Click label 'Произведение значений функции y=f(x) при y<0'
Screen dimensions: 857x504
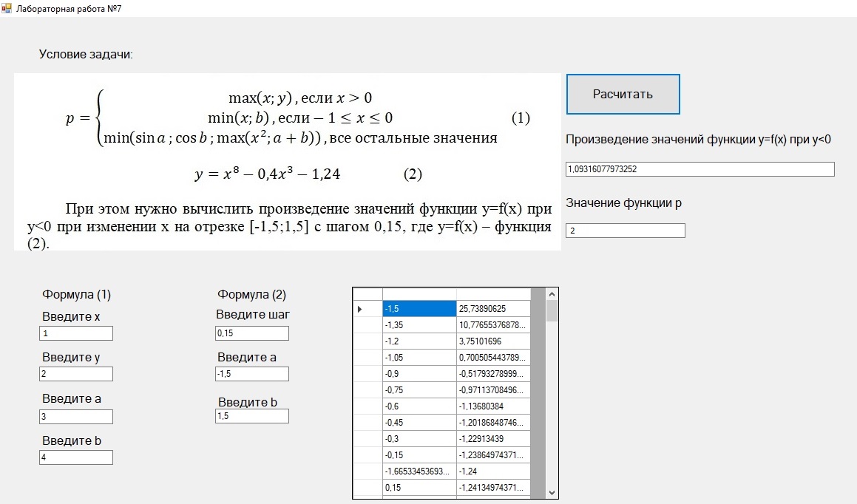(699, 139)
